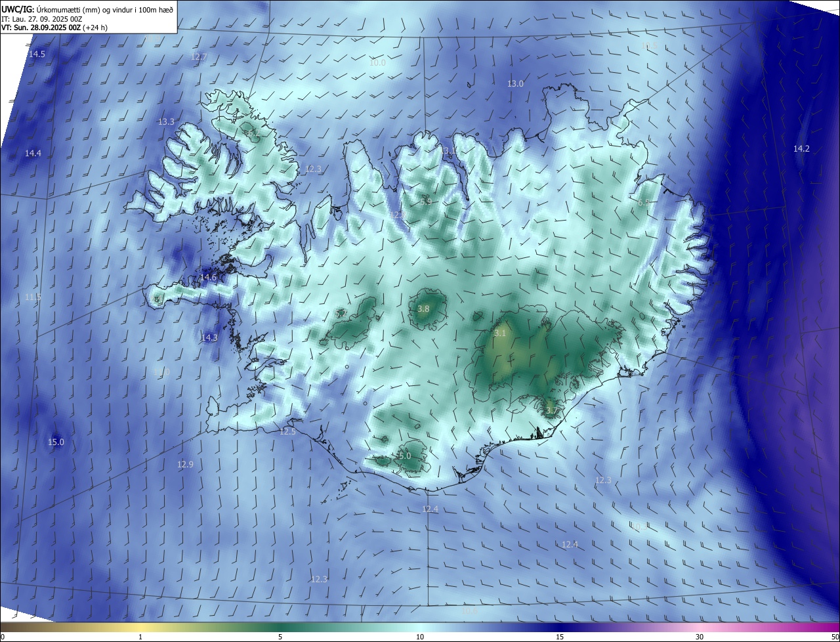Click the colour scale tick labelled 50
This screenshot has height=642, width=840.
[835, 637]
